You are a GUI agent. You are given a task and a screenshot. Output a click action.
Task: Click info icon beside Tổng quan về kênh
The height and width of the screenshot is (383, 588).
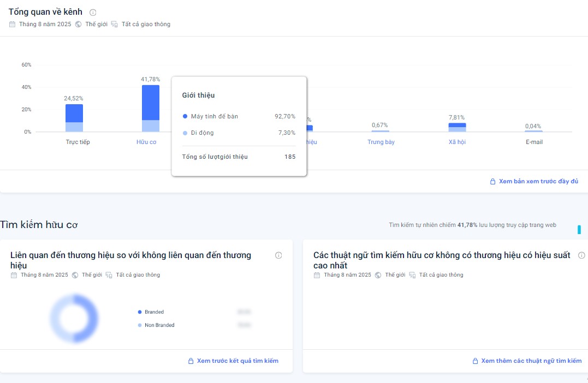(x=93, y=13)
